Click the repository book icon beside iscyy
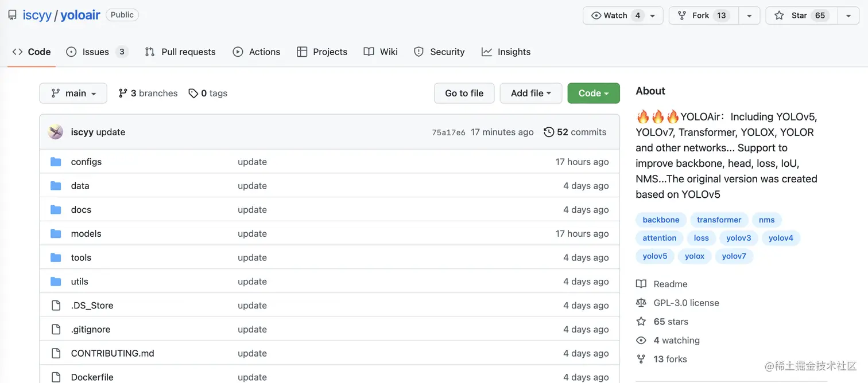The width and height of the screenshot is (868, 383). click(x=12, y=15)
